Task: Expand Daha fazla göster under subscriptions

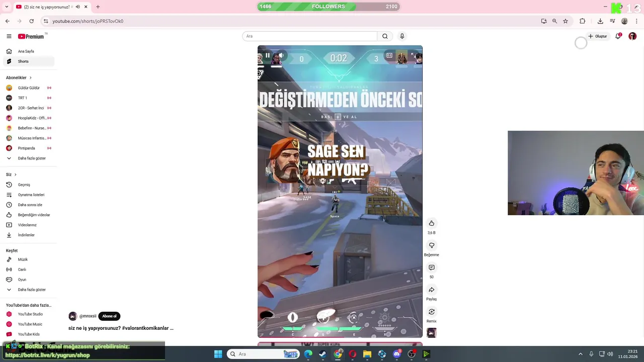Action: 28,158
